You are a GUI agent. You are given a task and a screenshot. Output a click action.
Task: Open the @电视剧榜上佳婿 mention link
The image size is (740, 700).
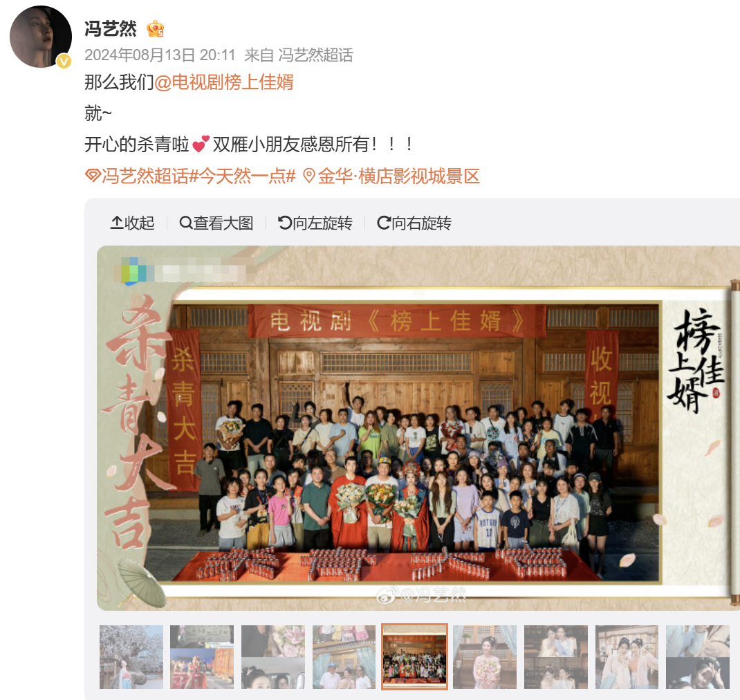click(224, 82)
